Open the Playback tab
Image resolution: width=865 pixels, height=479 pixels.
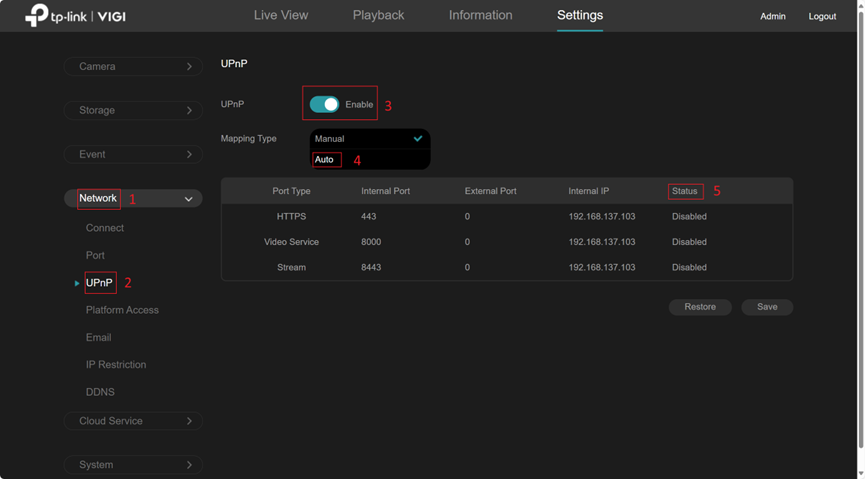378,15
